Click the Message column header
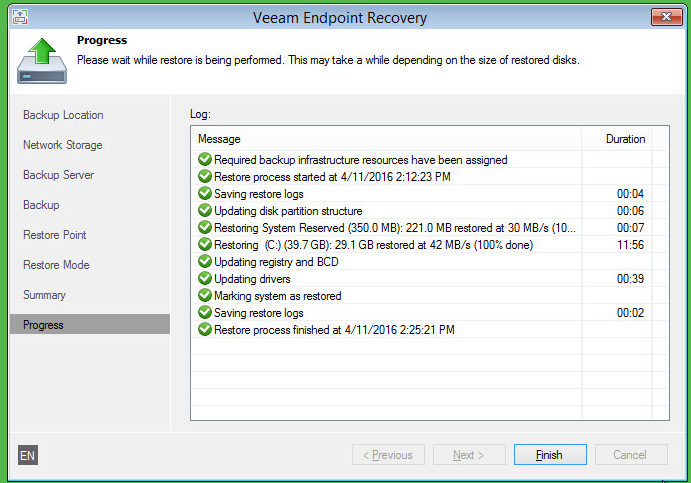The width and height of the screenshot is (691, 483). 386,139
